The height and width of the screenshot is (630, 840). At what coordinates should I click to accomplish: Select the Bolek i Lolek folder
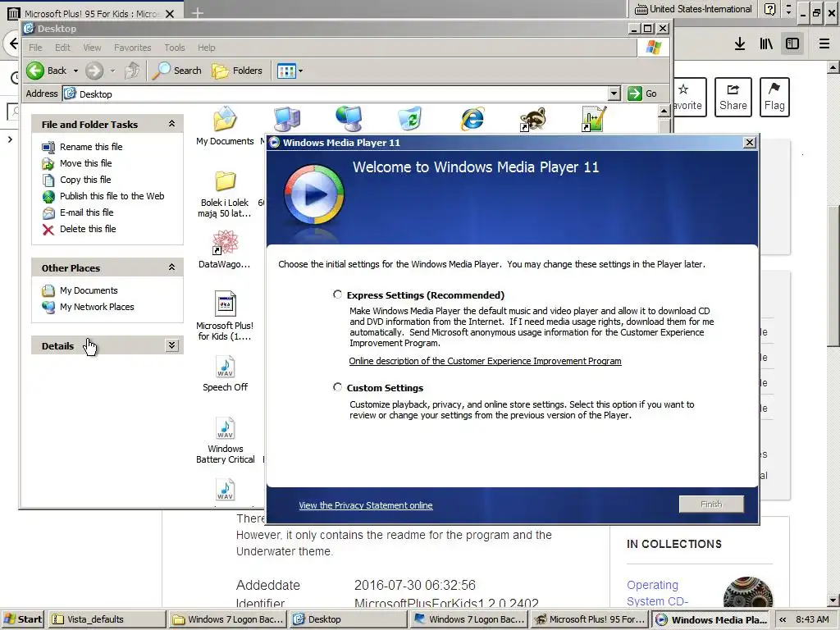(225, 194)
